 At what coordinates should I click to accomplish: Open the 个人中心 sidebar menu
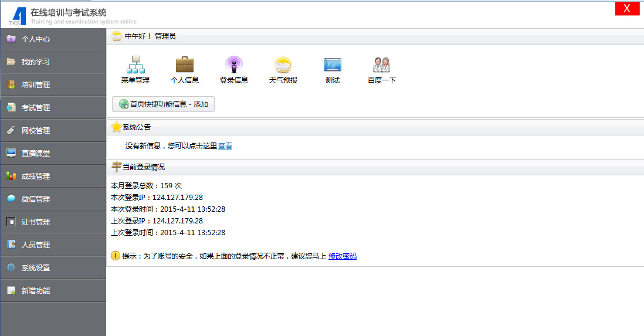point(53,39)
